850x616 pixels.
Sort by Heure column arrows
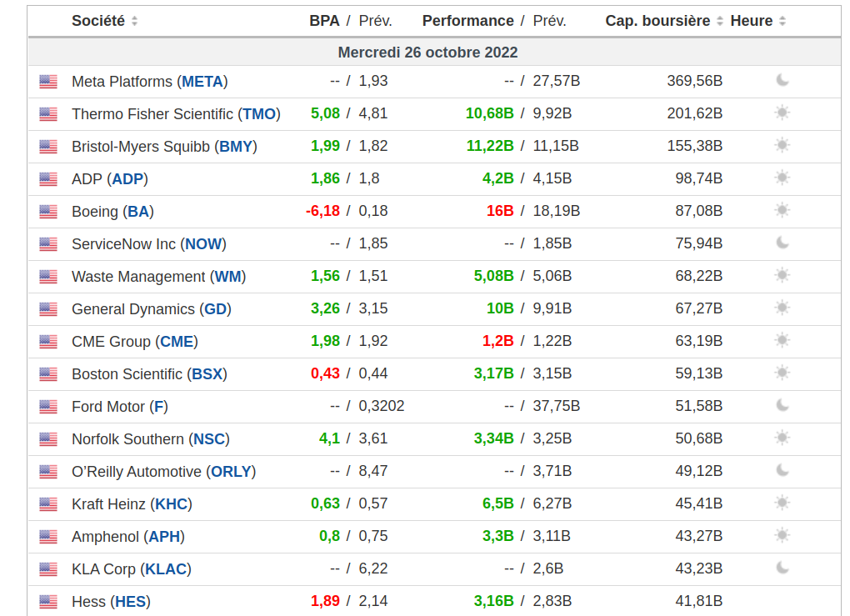click(782, 21)
